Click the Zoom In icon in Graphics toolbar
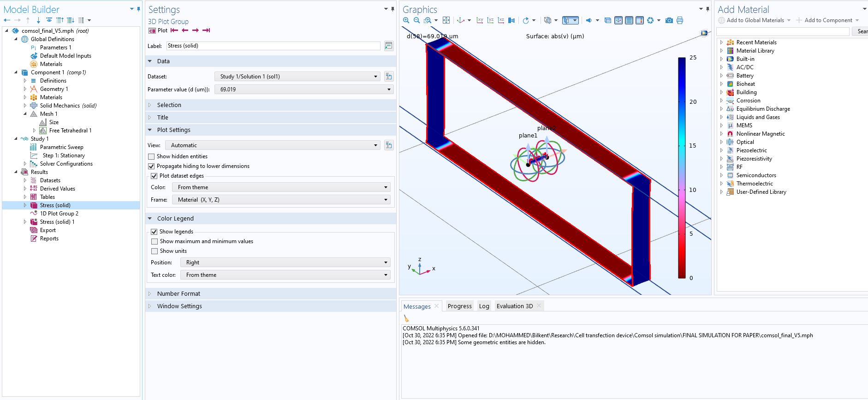 coord(406,20)
